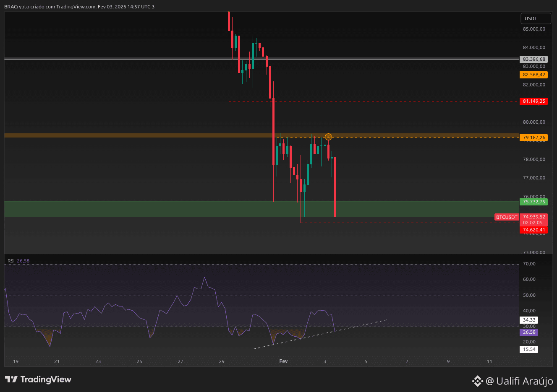Click the 85.000,00 price axis value

(x=534, y=29)
